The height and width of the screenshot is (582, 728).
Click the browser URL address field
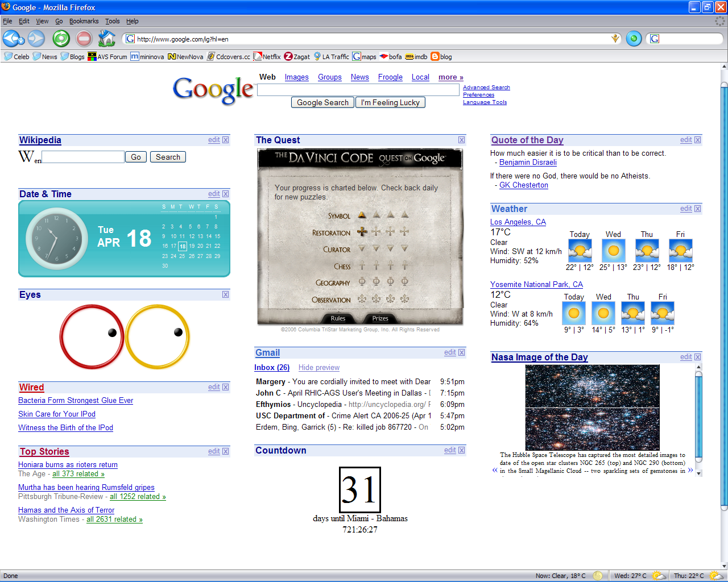coord(373,39)
